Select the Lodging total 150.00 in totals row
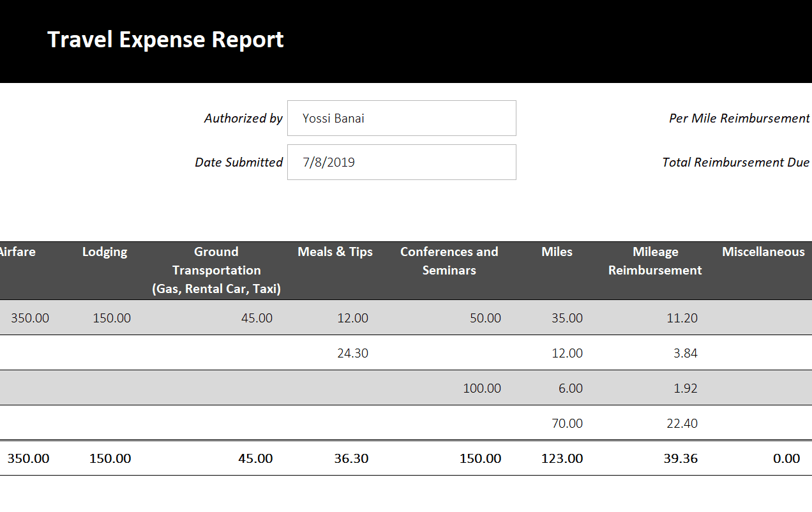 point(110,458)
